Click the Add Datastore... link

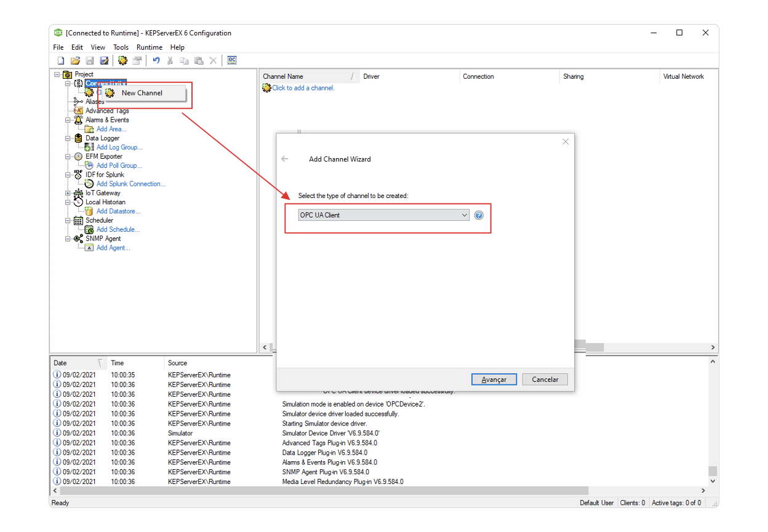119,211
